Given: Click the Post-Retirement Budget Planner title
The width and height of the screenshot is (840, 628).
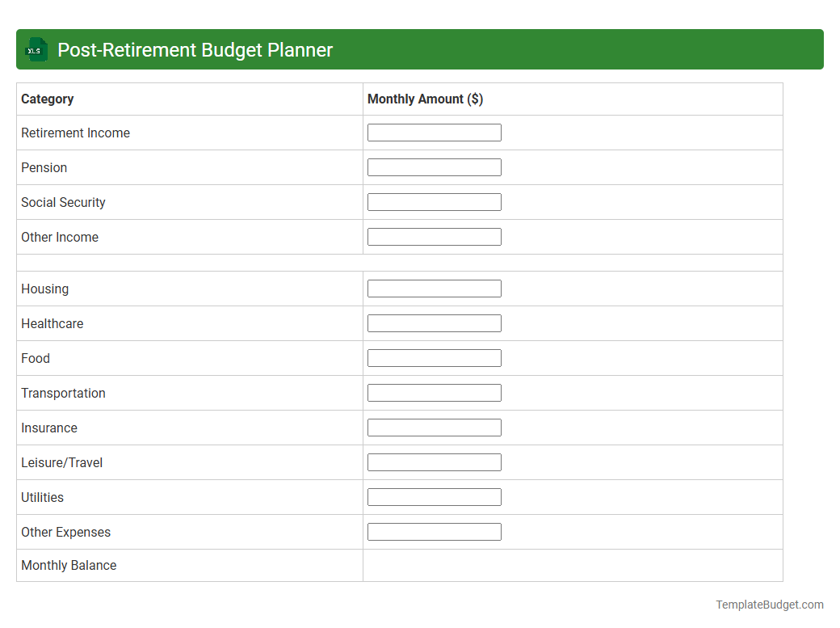Looking at the screenshot, I should 194,49.
